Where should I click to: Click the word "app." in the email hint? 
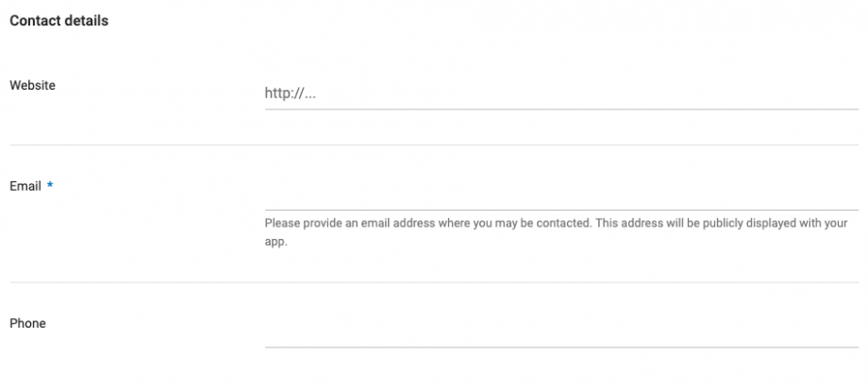tap(275, 241)
